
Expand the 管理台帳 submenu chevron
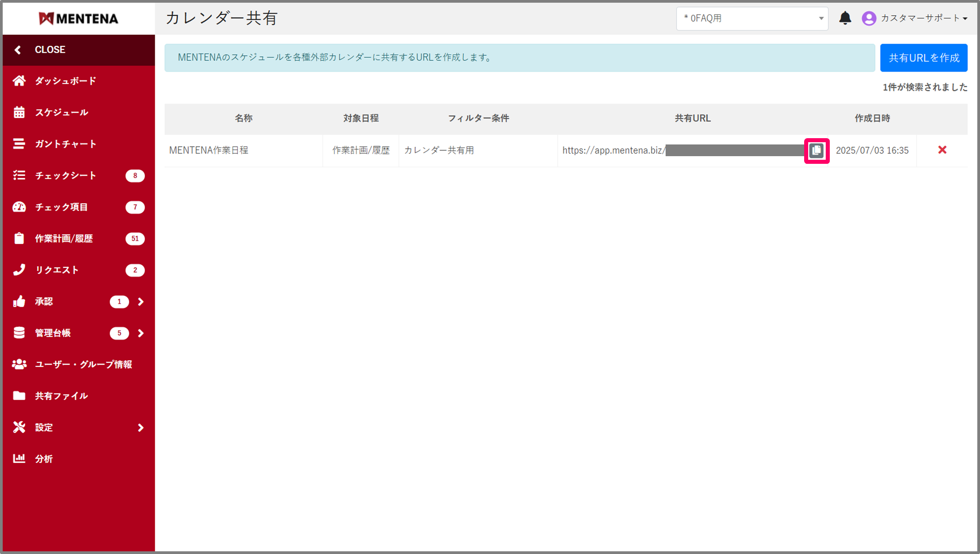click(x=141, y=333)
